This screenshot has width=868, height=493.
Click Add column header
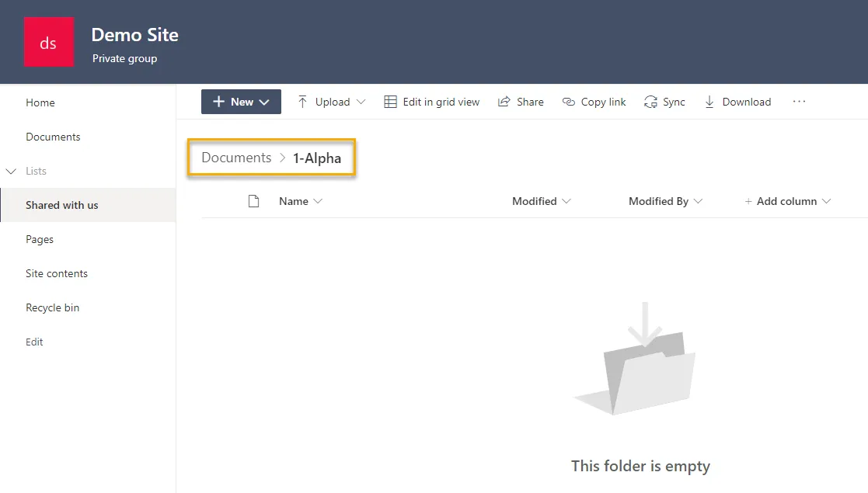tap(786, 201)
